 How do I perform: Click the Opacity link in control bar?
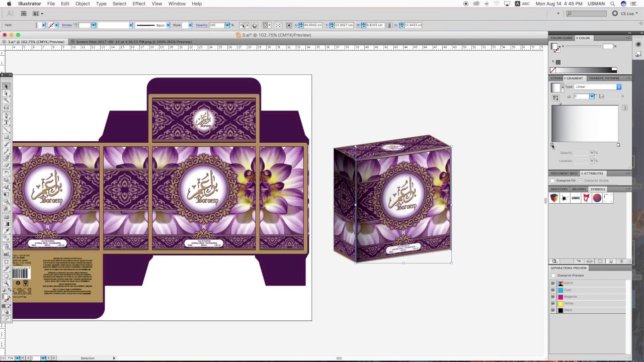[202, 25]
